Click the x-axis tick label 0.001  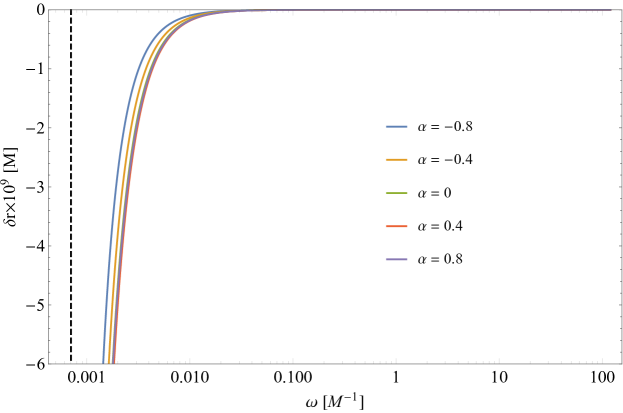[x=86, y=377]
